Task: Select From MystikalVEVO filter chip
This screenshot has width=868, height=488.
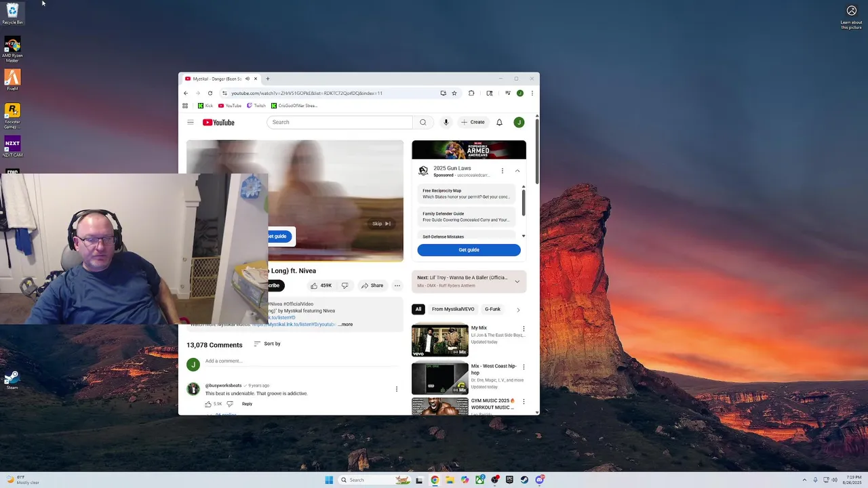Action: [453, 309]
